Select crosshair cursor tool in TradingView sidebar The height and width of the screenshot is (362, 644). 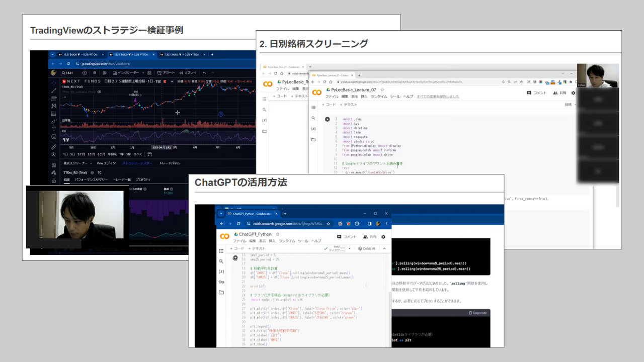[54, 83]
